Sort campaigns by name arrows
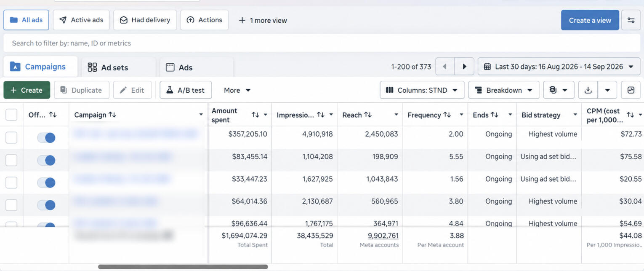Image resolution: width=644 pixels, height=271 pixels. (112, 115)
